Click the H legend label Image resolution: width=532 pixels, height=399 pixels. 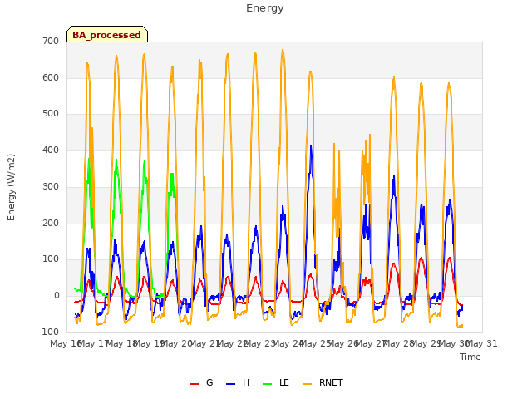tap(246, 382)
